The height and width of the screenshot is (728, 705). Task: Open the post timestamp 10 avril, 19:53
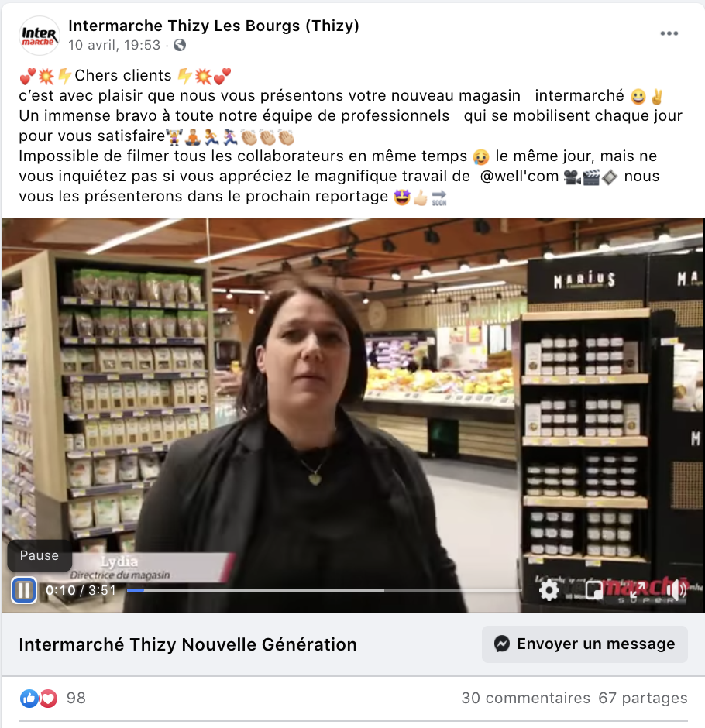tap(114, 45)
